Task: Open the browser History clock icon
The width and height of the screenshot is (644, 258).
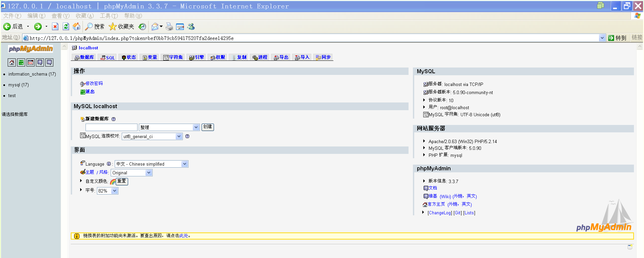Action: (143, 27)
